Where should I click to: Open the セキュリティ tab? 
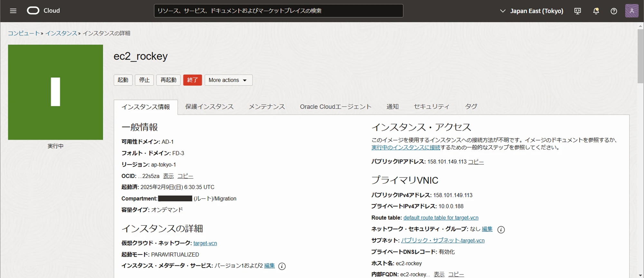coord(431,107)
